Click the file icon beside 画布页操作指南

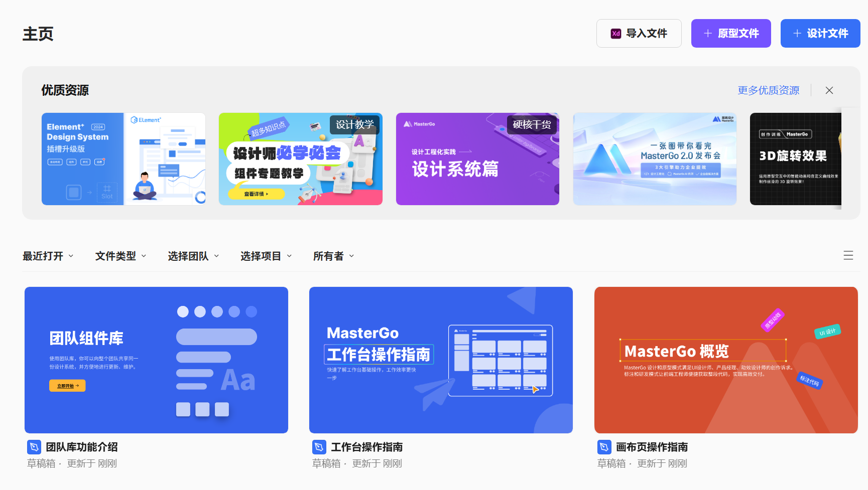[x=604, y=447]
